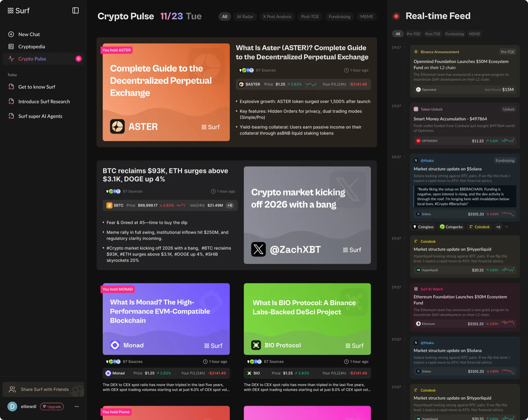Viewport: 528px width, 420px height.
Task: Open the user account more-options menu
Action: coord(77,406)
